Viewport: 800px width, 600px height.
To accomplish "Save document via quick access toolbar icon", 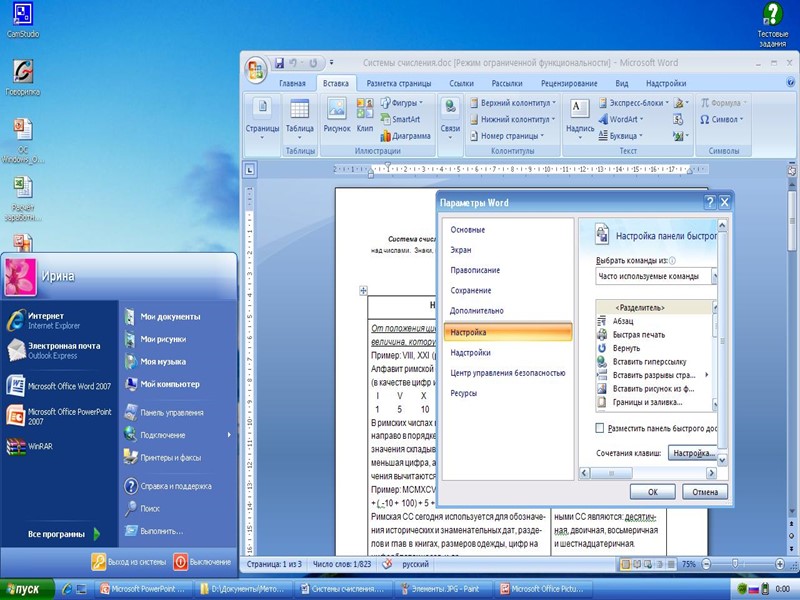I will point(279,63).
